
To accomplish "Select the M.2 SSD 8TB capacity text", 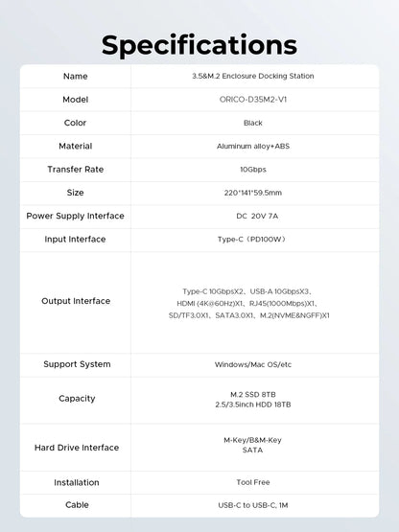I will click(x=253, y=395).
